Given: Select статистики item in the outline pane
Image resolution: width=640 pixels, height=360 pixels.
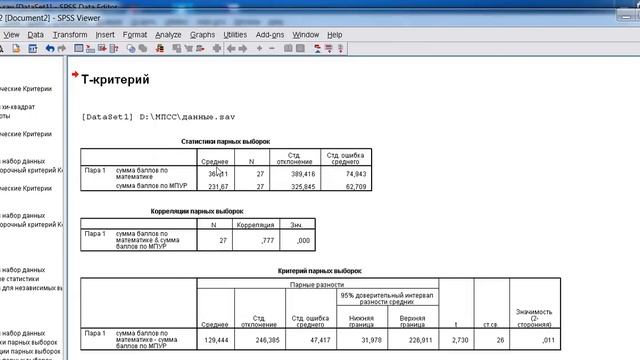Looking at the screenshot, I should pyautogui.click(x=20, y=279).
